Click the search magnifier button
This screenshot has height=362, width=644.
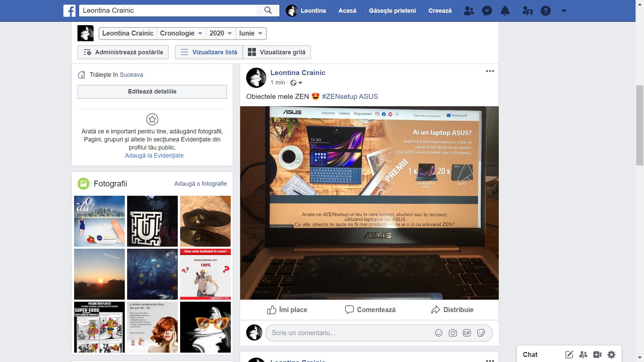click(x=268, y=10)
